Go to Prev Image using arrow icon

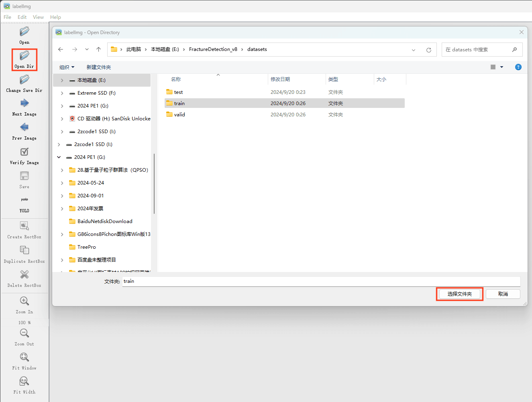24,128
